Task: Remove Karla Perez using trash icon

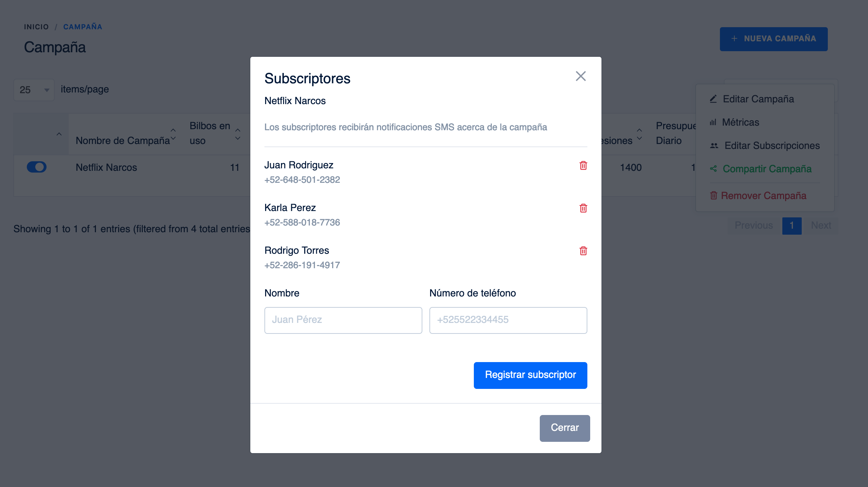Action: (583, 208)
